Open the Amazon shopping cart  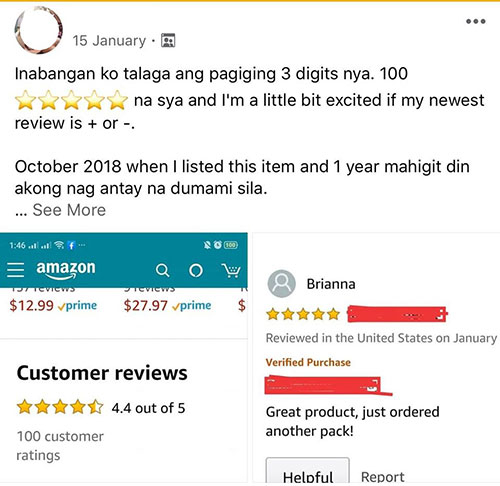click(231, 270)
